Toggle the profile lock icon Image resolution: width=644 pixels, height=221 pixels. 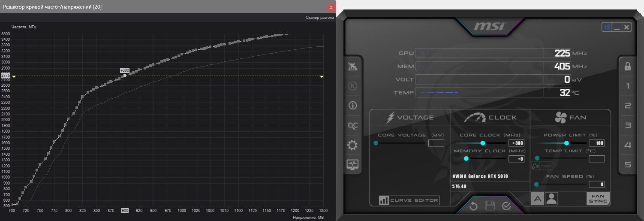(628, 67)
